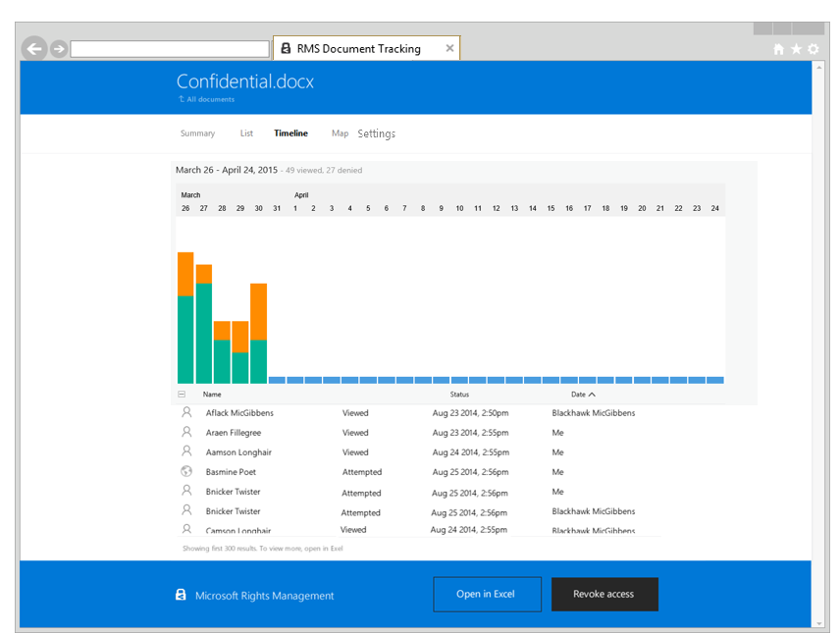The image size is (840, 634).
Task: Click the favorites star icon
Action: tap(796, 49)
